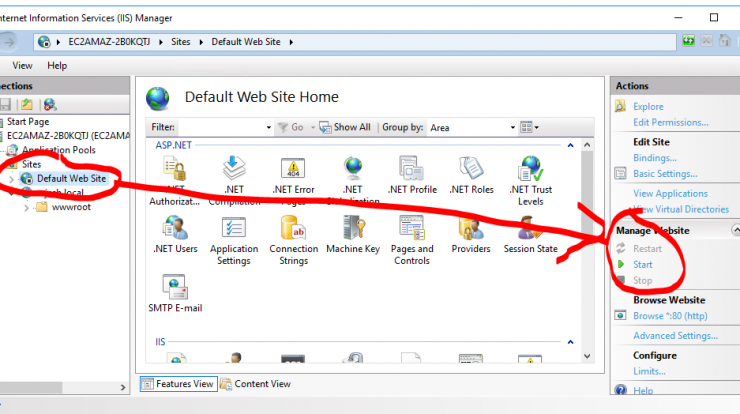Click the Help link in Actions pane
The height and width of the screenshot is (414, 740).
point(643,390)
